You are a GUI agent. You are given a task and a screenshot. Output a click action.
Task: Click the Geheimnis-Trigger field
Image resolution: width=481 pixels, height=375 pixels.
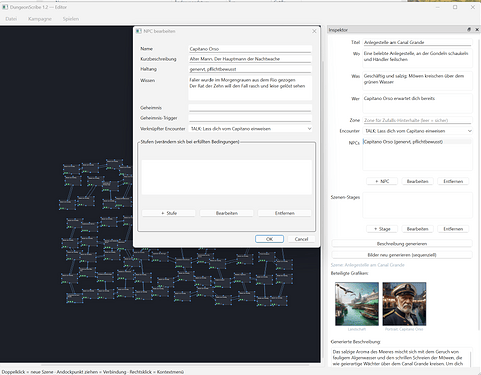coord(250,118)
